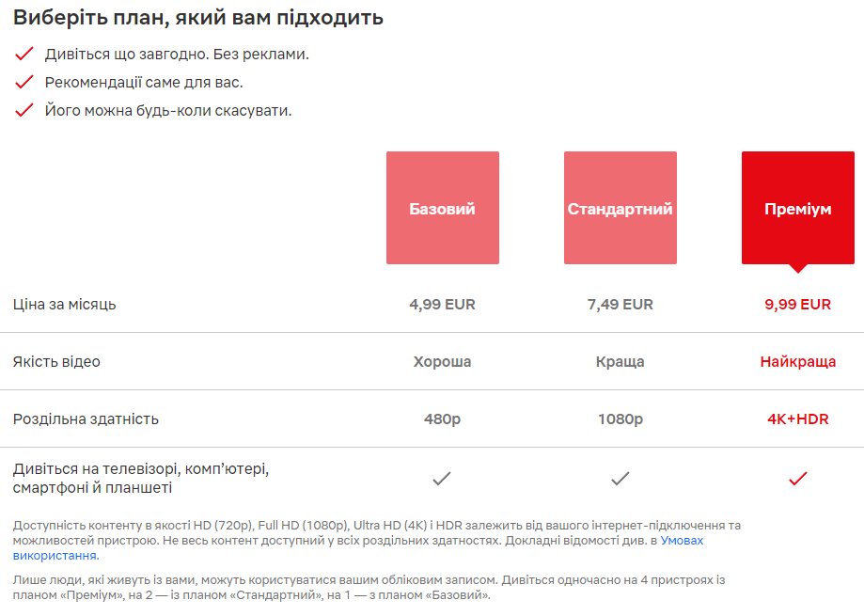
Task: Select the Стандартний plan tile
Action: [x=621, y=208]
